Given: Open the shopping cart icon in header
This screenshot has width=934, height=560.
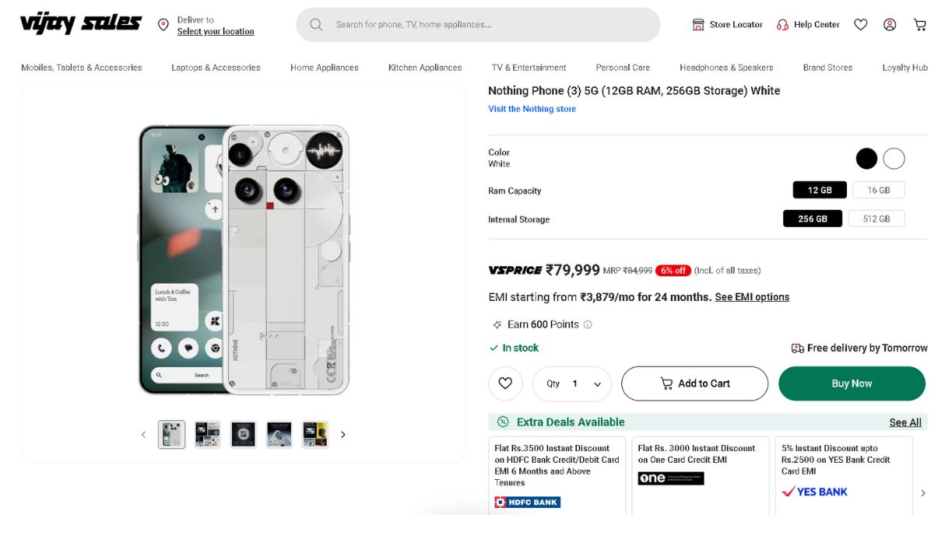Looking at the screenshot, I should (x=919, y=25).
